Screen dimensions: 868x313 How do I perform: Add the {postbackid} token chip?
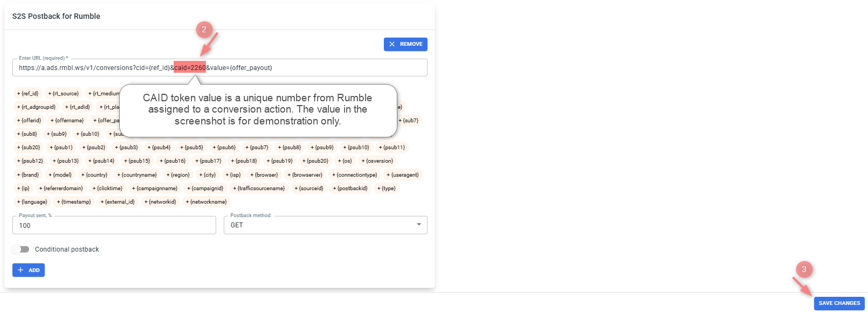(350, 189)
